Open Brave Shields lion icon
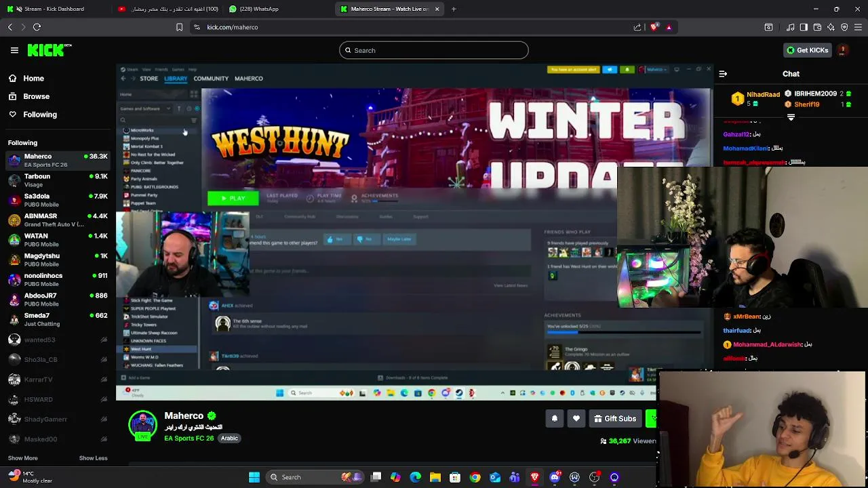Viewport: 868px width, 488px height. (x=654, y=27)
